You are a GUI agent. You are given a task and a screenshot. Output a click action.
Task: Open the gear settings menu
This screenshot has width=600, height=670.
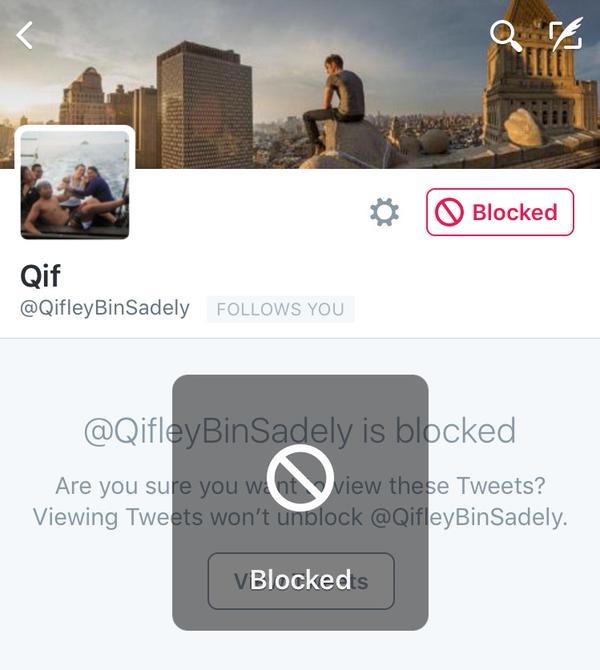click(384, 212)
